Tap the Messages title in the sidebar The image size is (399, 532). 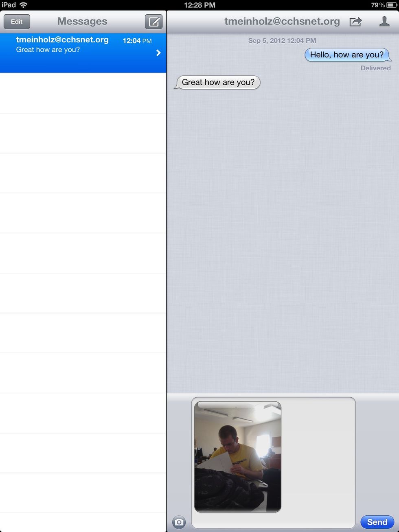pyautogui.click(x=82, y=21)
